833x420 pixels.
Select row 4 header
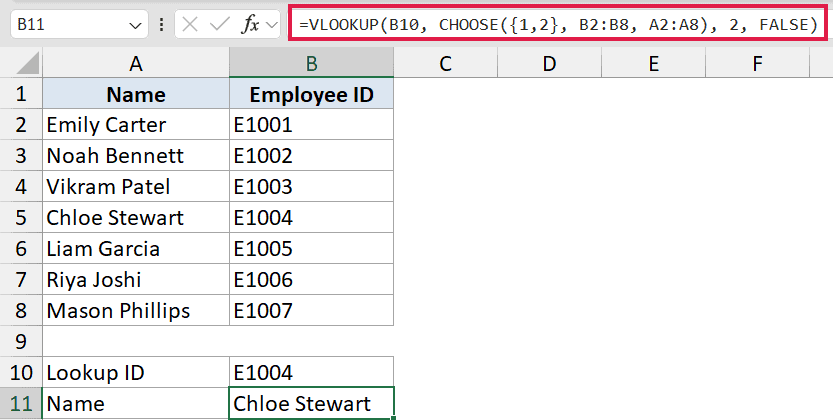tap(21, 186)
